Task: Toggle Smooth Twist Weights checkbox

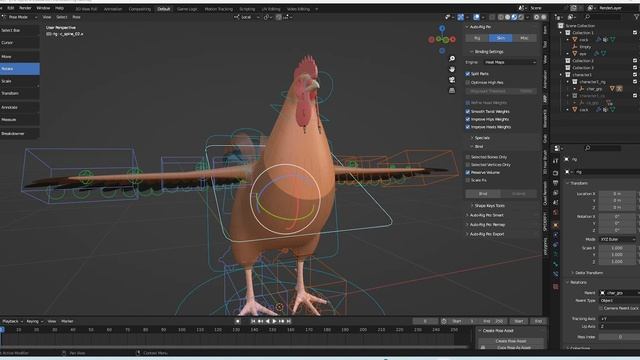Action: (468, 111)
